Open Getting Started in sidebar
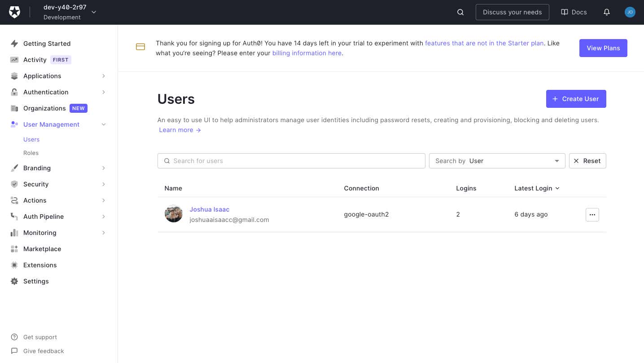644x363 pixels. click(47, 44)
